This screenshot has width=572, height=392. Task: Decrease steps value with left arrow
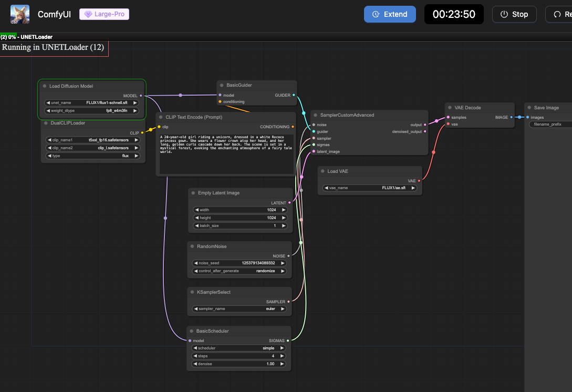pos(195,356)
